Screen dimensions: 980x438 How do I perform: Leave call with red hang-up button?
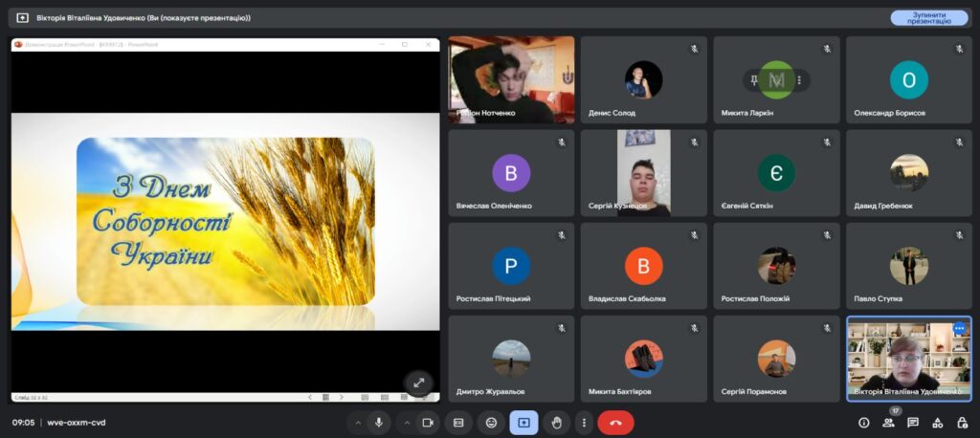click(615, 422)
